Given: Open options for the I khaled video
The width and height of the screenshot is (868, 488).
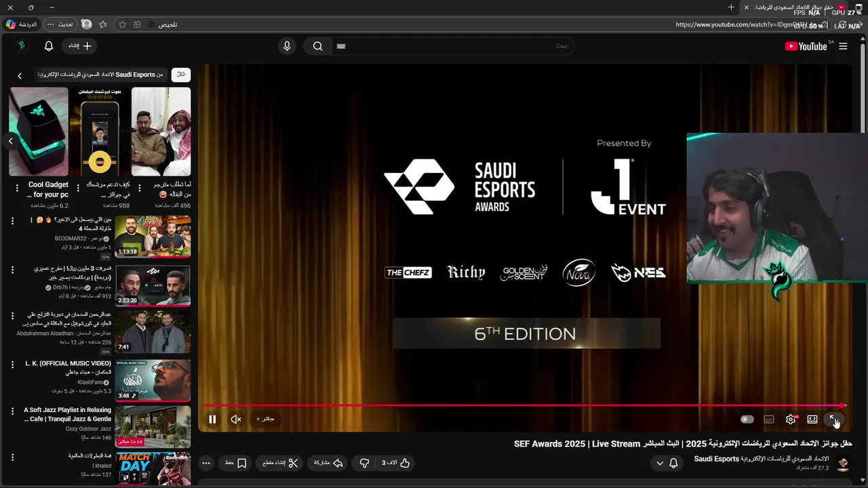Looking at the screenshot, I should coord(12,458).
